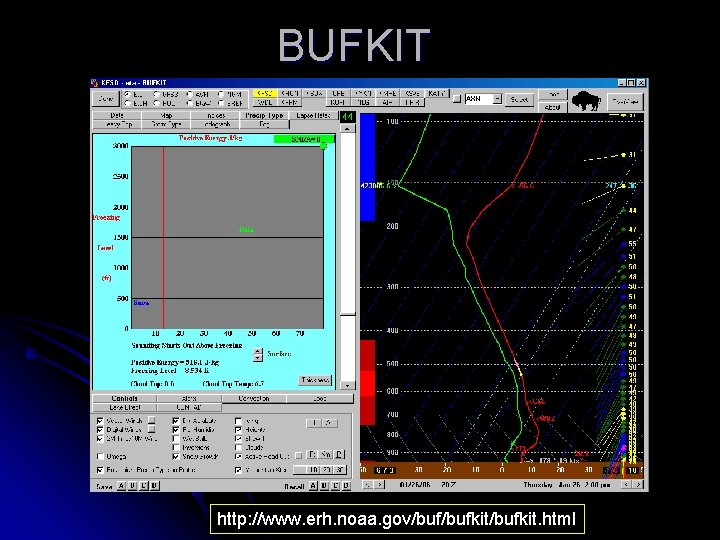Image resolution: width=720 pixels, height=540 pixels.
Task: Enable the Clouds checkbox
Action: pos(238,447)
